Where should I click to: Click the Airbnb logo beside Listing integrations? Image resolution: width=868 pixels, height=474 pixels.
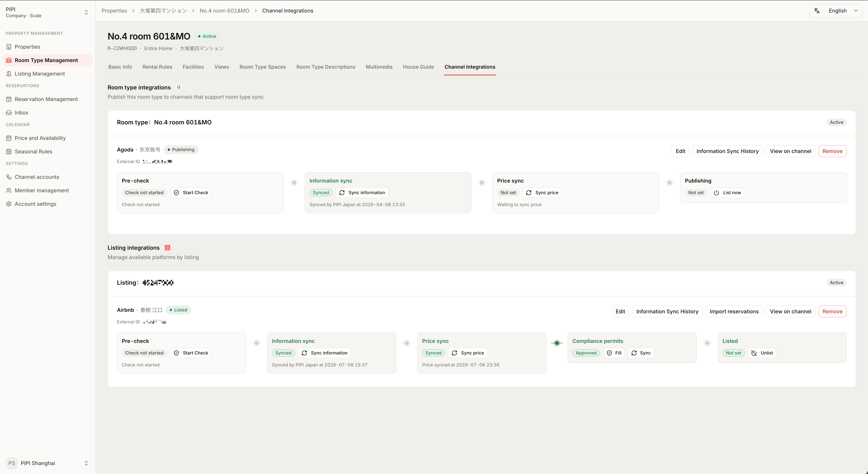click(x=167, y=248)
